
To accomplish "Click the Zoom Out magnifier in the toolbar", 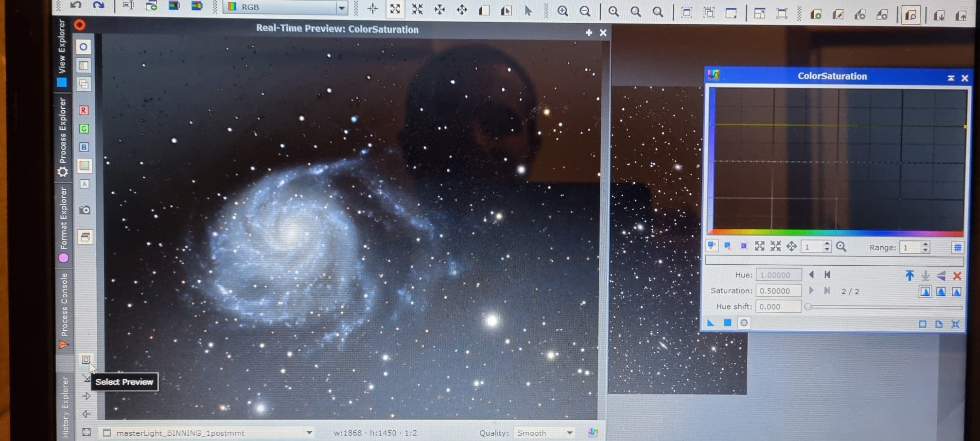I will click(585, 11).
